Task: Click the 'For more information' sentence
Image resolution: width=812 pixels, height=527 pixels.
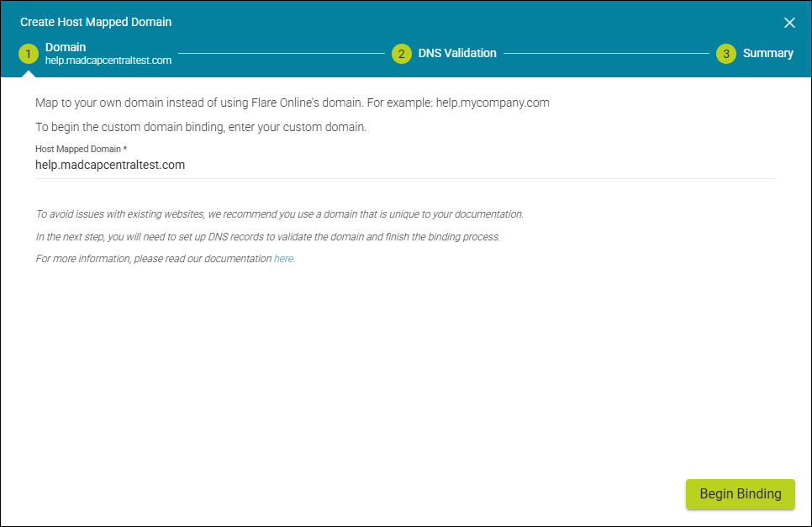Action: [154, 259]
